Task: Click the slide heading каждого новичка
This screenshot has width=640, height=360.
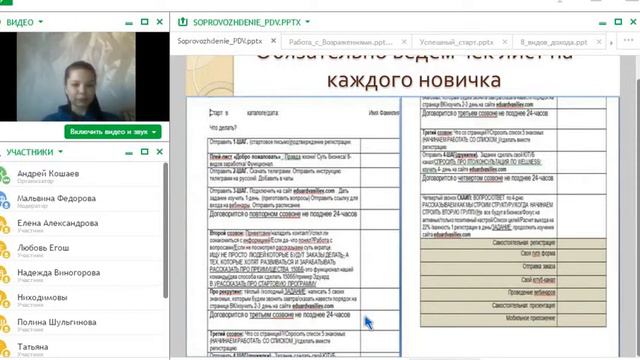Action: point(413,80)
